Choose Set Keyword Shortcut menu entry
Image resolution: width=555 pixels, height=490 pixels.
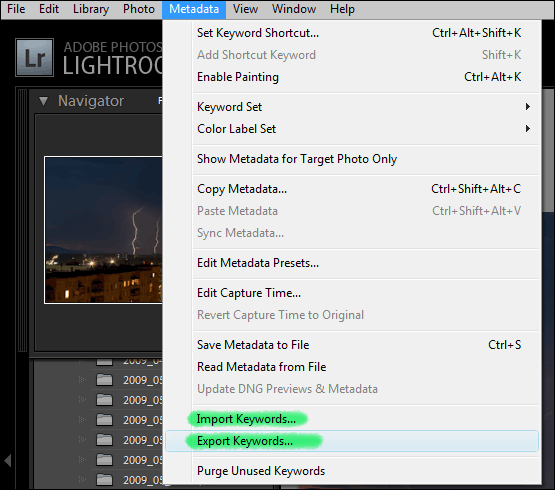[x=352, y=33]
